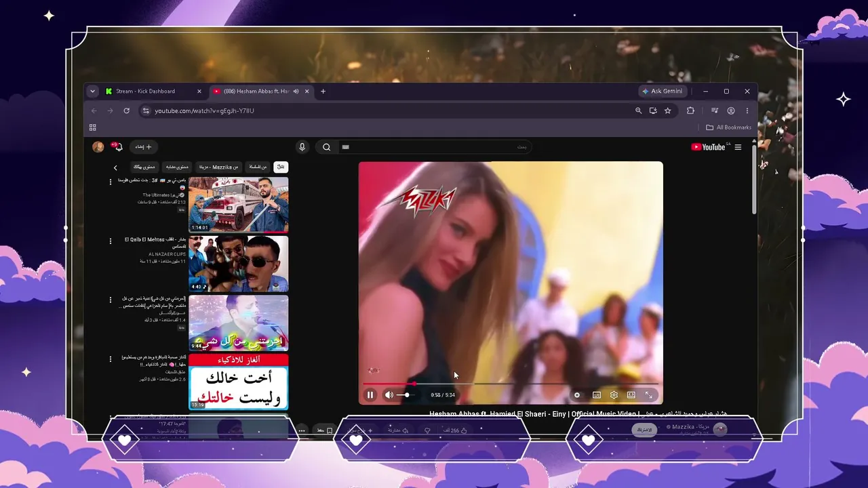868x488 pixels.
Task: Mute the video with the speaker icon
Action: pyautogui.click(x=389, y=395)
